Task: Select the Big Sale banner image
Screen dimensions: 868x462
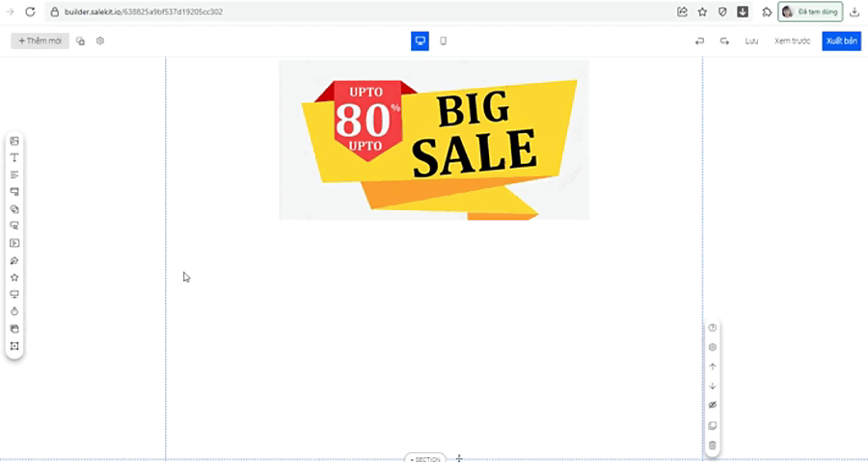Action: (434, 140)
